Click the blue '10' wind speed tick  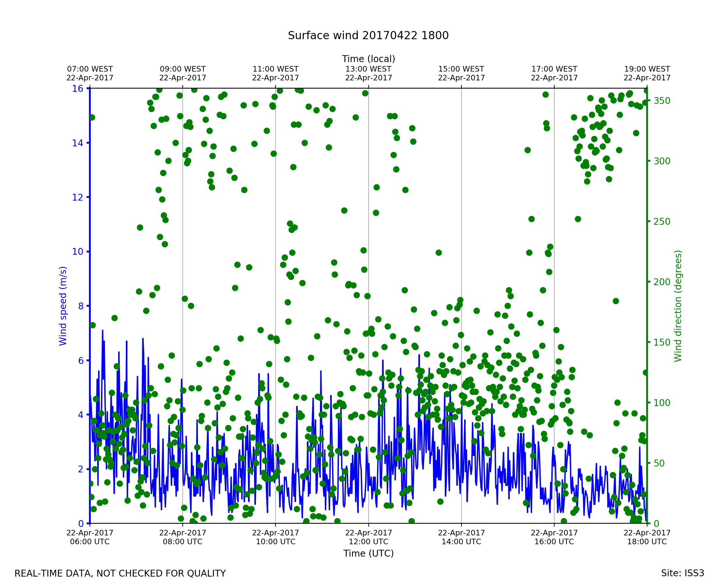coord(77,252)
